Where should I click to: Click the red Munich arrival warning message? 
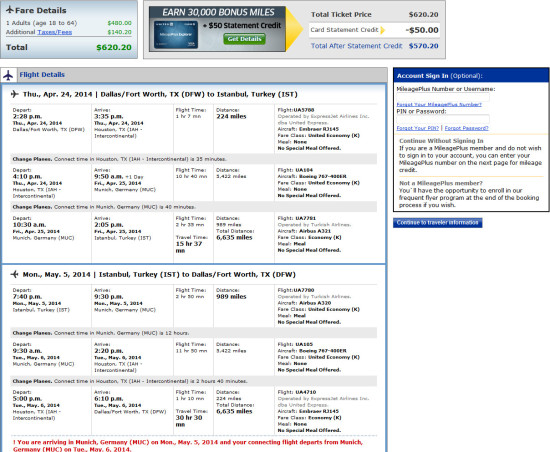(x=188, y=445)
